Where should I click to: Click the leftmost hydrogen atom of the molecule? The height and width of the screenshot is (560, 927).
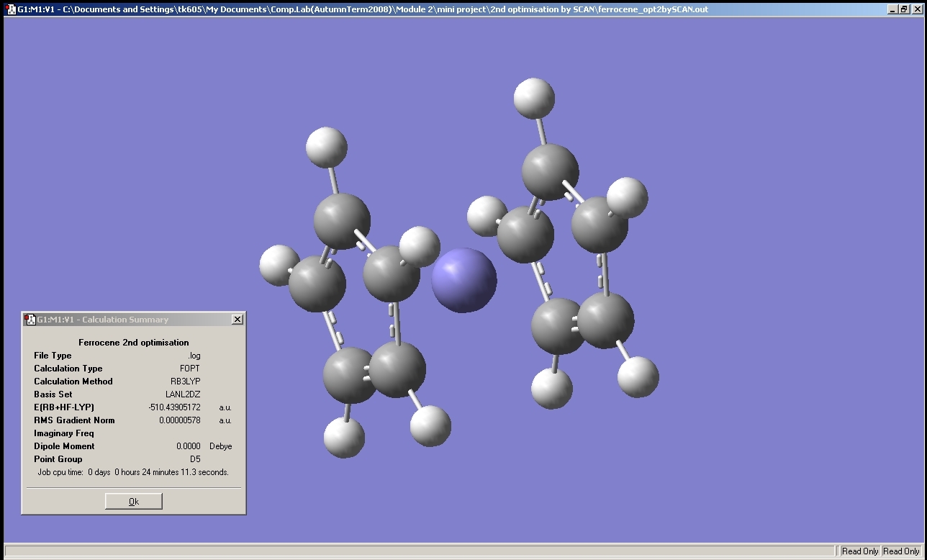[x=278, y=264]
